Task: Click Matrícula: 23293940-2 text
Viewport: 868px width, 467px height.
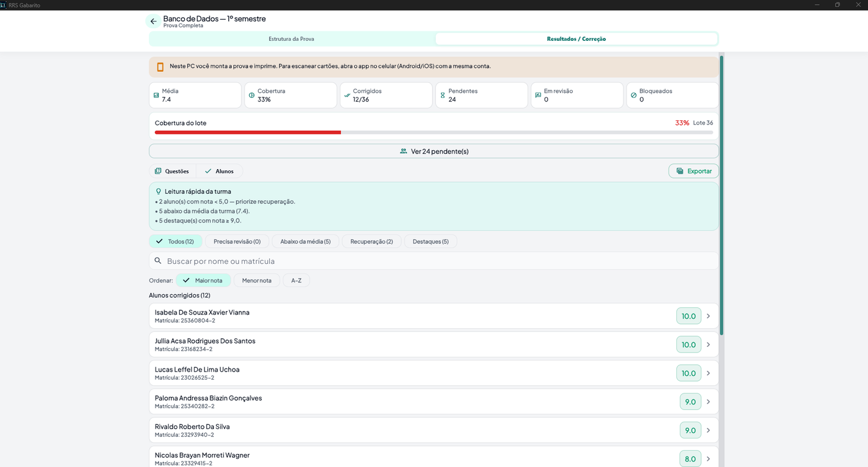Action: coord(185,435)
